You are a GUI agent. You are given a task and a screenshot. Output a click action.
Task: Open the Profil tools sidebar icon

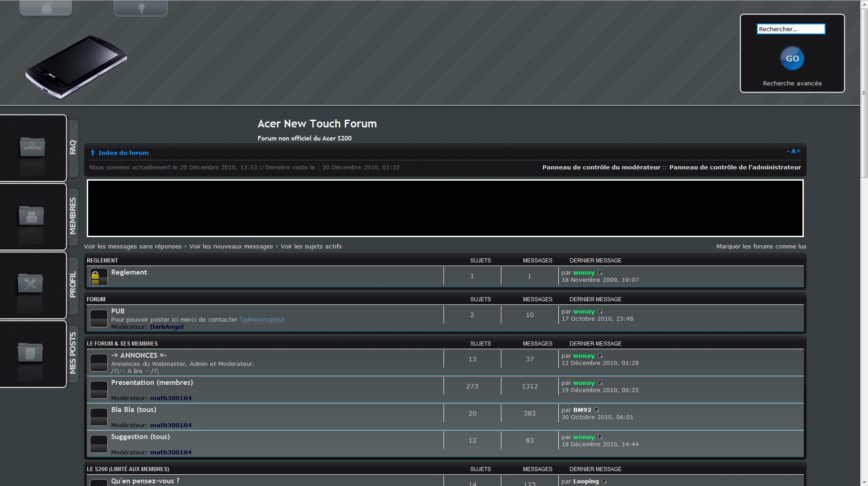(x=30, y=284)
